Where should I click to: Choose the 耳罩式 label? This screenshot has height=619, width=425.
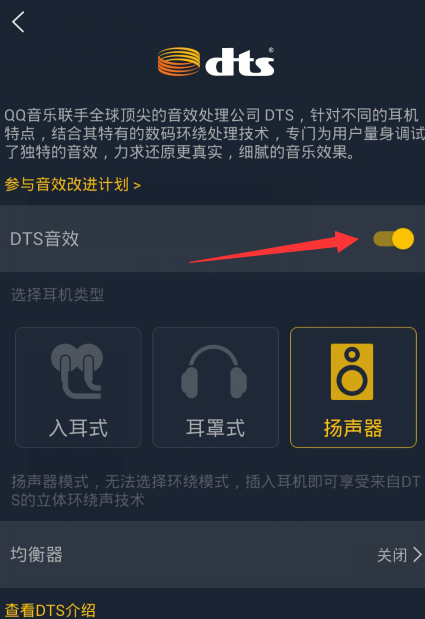click(x=215, y=428)
